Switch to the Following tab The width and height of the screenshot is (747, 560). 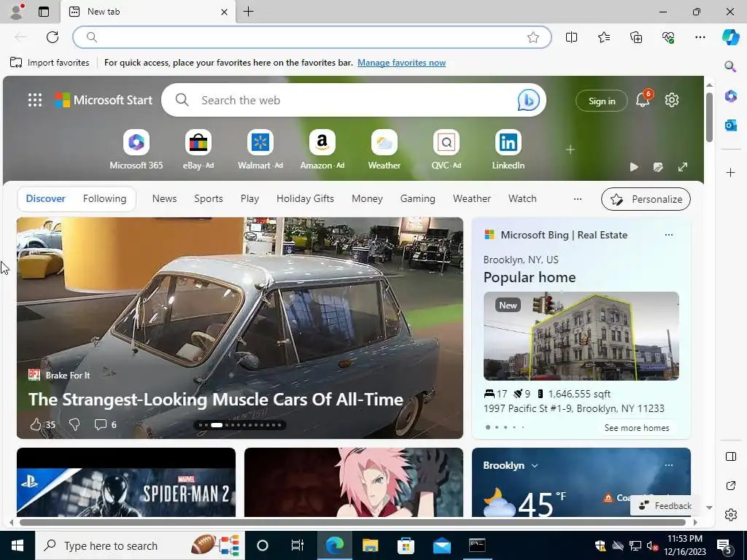pyautogui.click(x=105, y=198)
